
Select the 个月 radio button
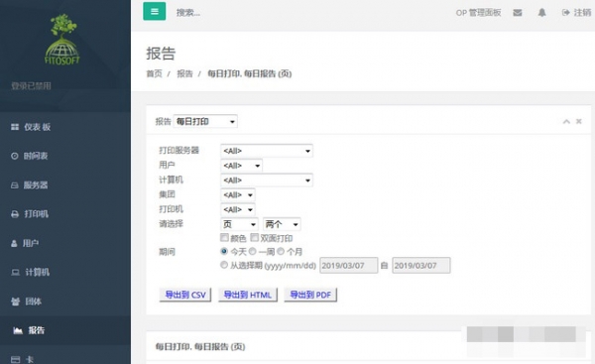click(x=281, y=251)
